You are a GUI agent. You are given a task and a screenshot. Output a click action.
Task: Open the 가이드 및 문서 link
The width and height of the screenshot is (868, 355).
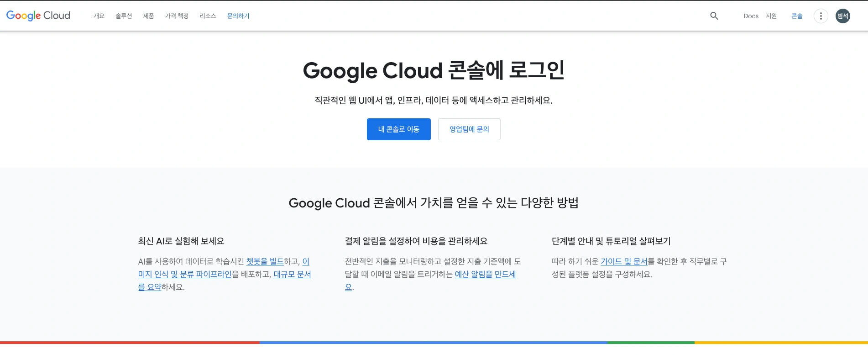pyautogui.click(x=624, y=262)
